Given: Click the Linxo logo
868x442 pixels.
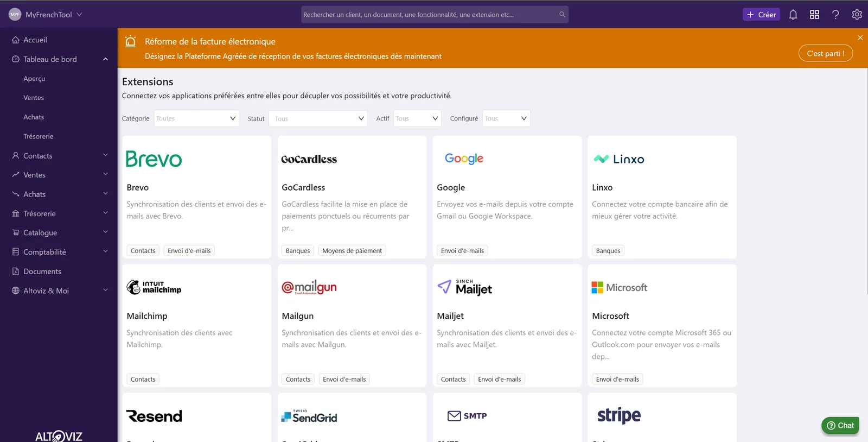Looking at the screenshot, I should coord(619,159).
